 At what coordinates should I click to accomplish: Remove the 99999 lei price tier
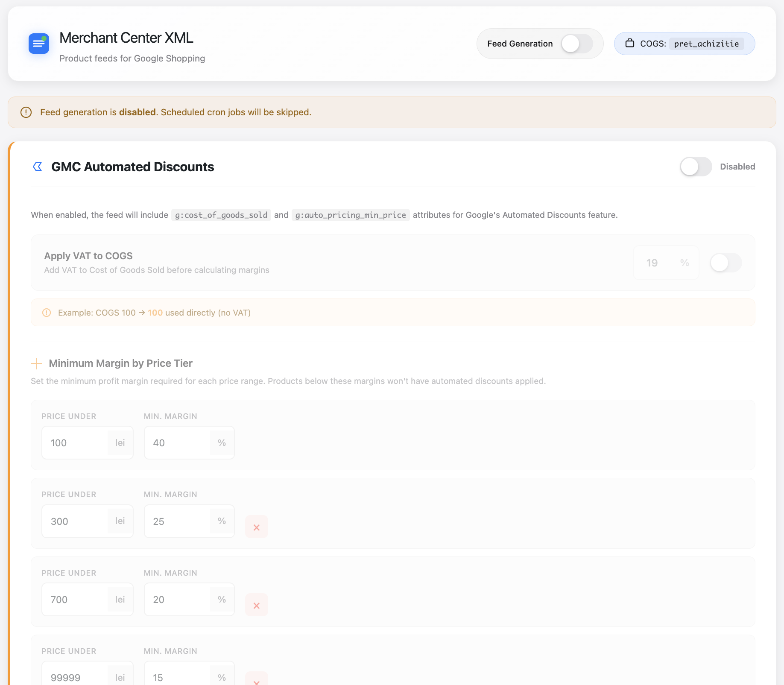click(x=256, y=682)
